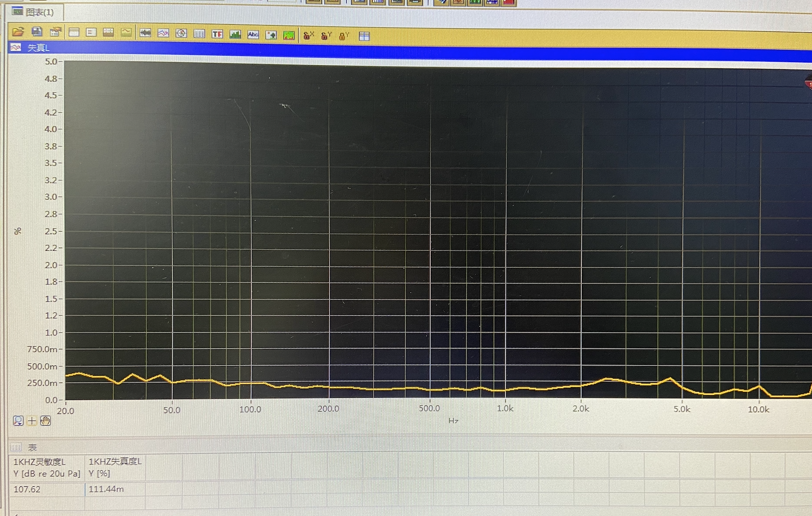Save the chart with the floppy disk icon
The height and width of the screenshot is (516, 812).
click(37, 31)
